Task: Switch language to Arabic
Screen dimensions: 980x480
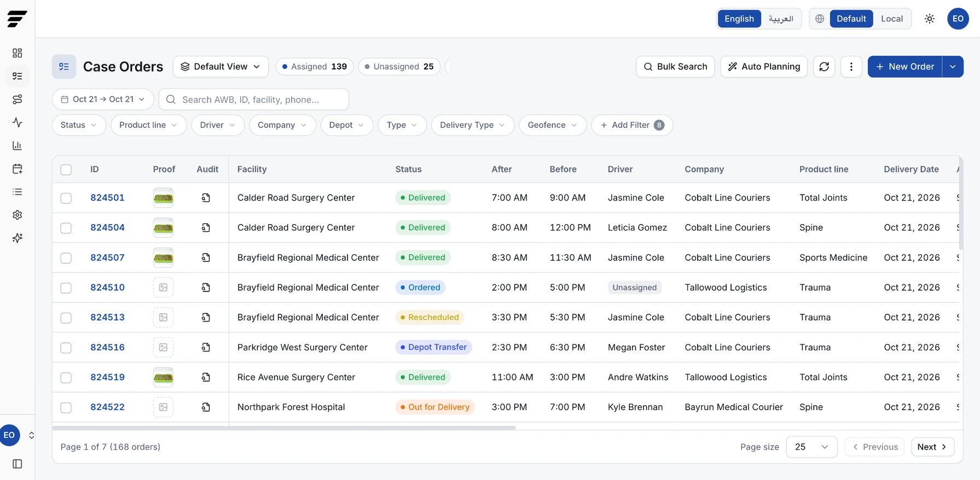Action: pos(781,19)
